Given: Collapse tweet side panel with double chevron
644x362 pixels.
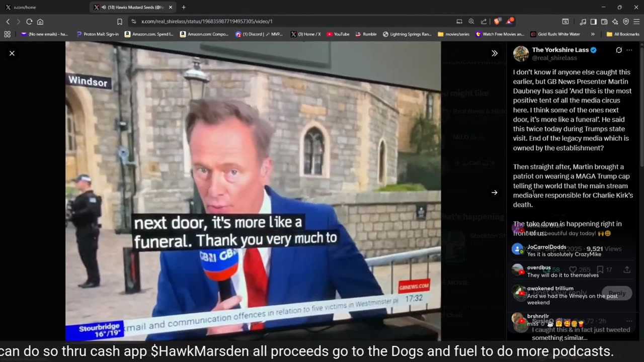Looking at the screenshot, I should click(495, 53).
